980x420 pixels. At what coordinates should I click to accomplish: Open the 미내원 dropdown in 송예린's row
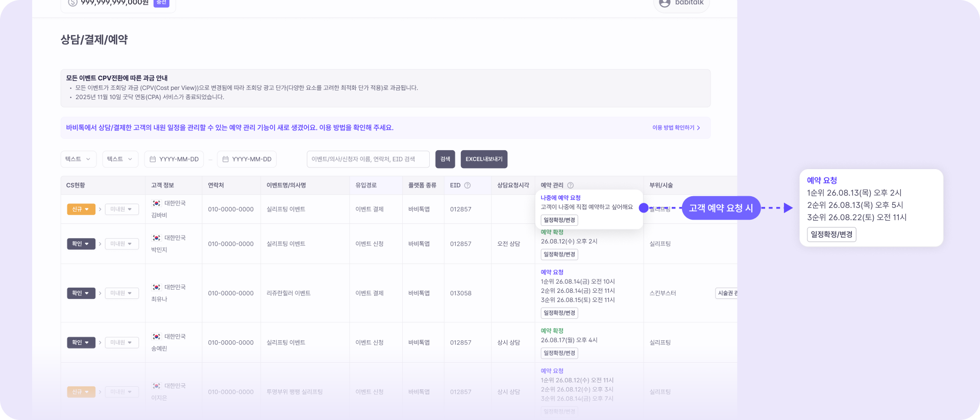tap(122, 343)
